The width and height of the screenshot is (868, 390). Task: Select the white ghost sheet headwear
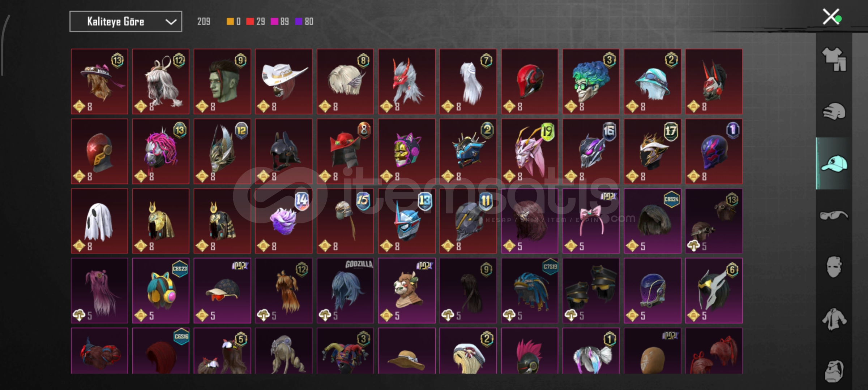click(99, 221)
